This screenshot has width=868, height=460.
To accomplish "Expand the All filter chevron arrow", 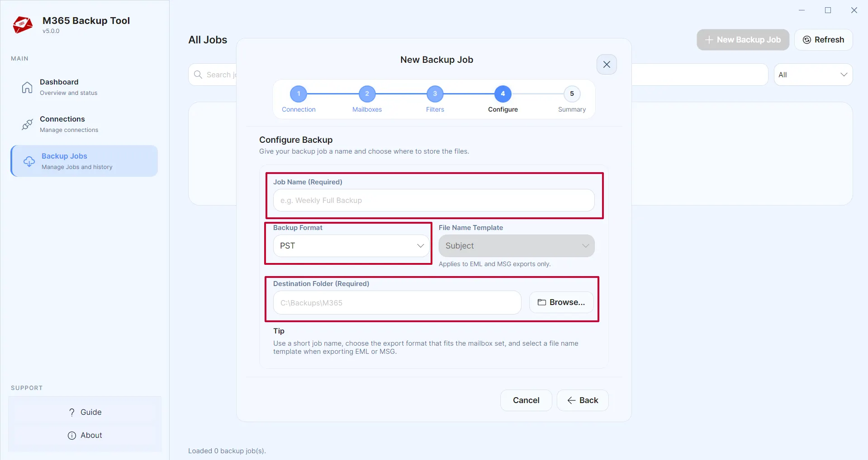I will [x=844, y=75].
